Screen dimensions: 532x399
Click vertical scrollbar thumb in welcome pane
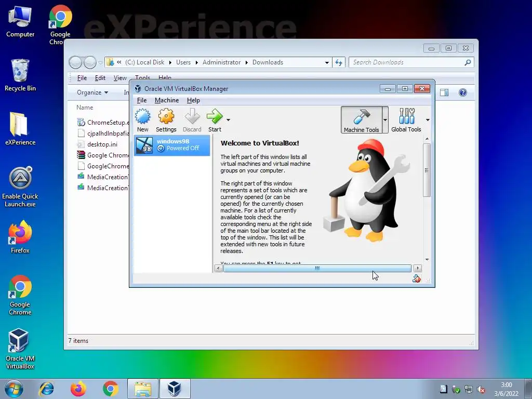tap(427, 170)
